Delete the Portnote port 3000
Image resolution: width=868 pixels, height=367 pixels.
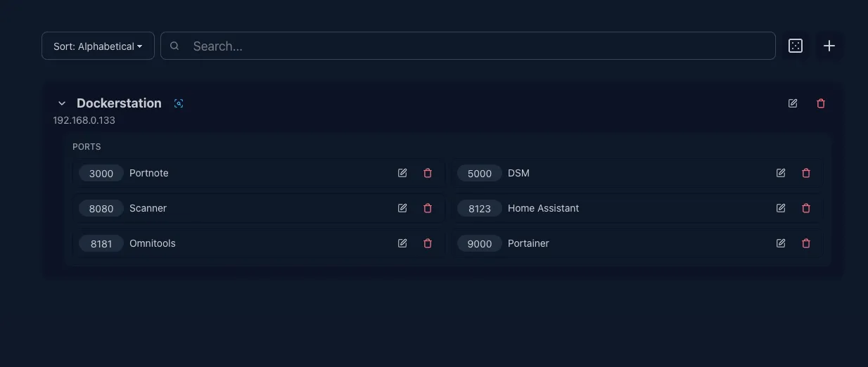coord(428,173)
